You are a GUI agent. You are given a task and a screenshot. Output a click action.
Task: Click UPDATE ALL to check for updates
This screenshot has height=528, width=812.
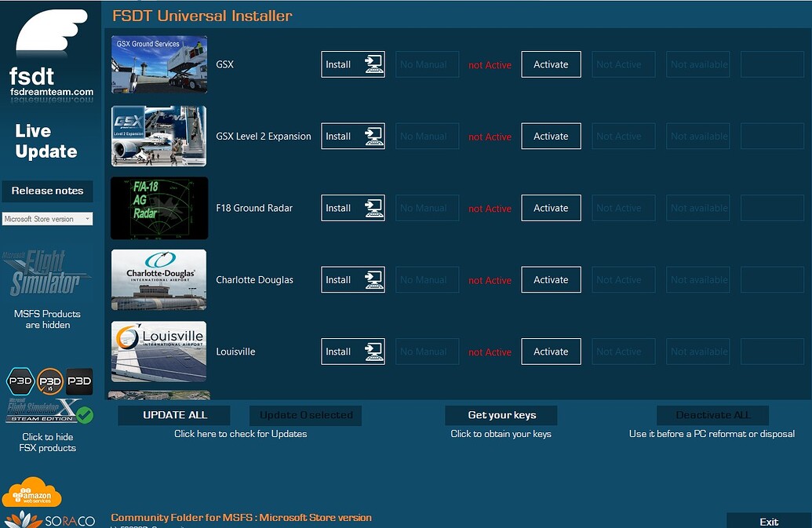173,415
